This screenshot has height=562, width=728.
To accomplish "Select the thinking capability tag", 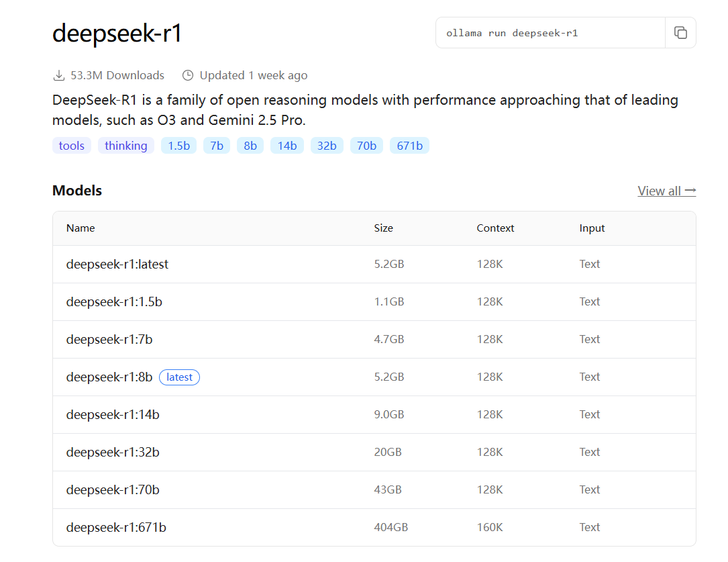I will [125, 145].
